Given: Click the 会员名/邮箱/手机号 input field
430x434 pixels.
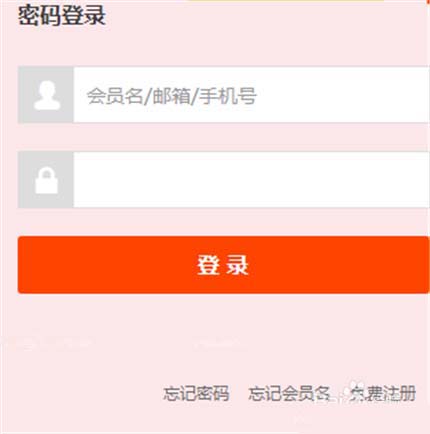Looking at the screenshot, I should pos(251,95).
